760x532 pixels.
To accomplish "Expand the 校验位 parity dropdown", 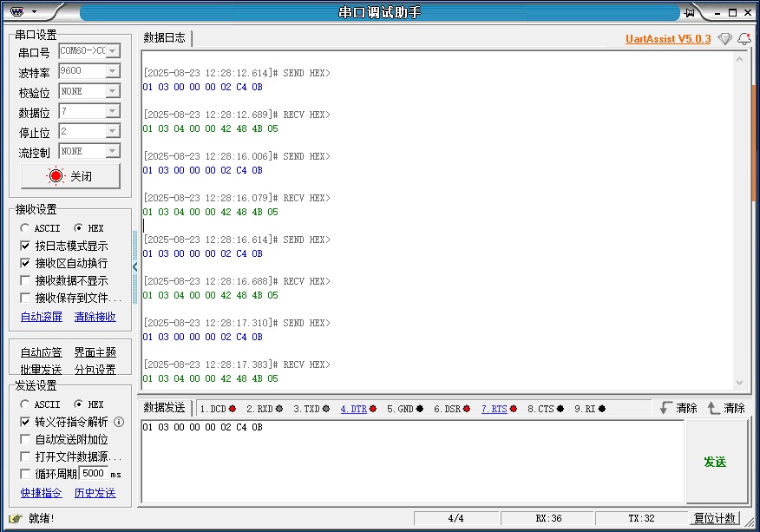I will 112,91.
